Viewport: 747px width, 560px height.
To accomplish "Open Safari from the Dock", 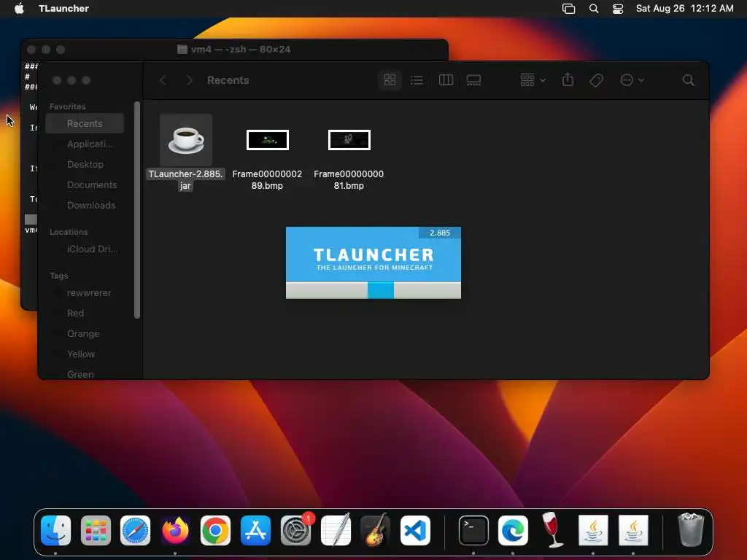I will coord(135,531).
